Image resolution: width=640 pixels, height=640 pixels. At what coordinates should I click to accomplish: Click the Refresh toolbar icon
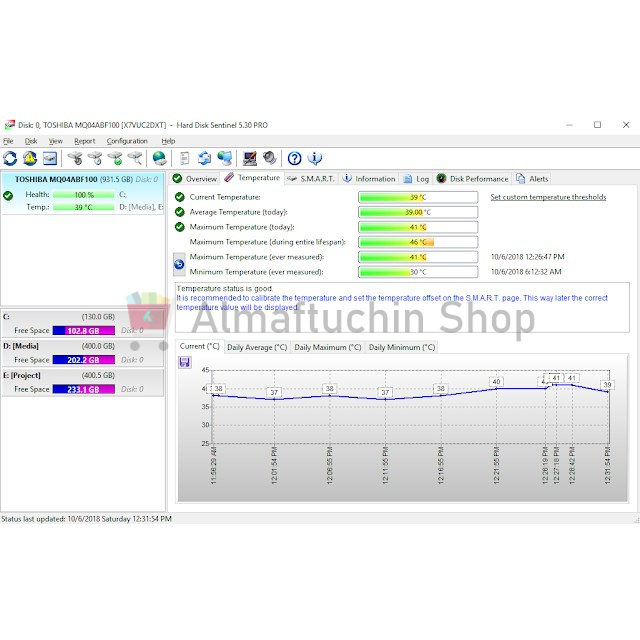tap(10, 158)
